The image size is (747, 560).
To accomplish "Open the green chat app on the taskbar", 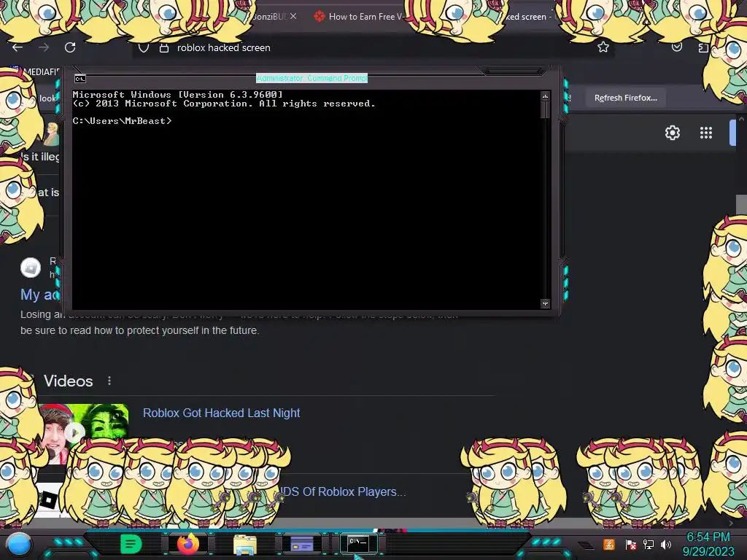I will [x=131, y=544].
